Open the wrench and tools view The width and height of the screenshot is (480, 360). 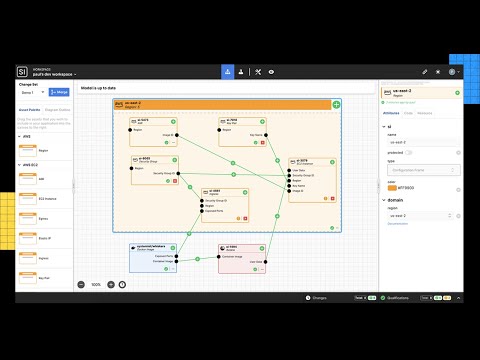[258, 72]
